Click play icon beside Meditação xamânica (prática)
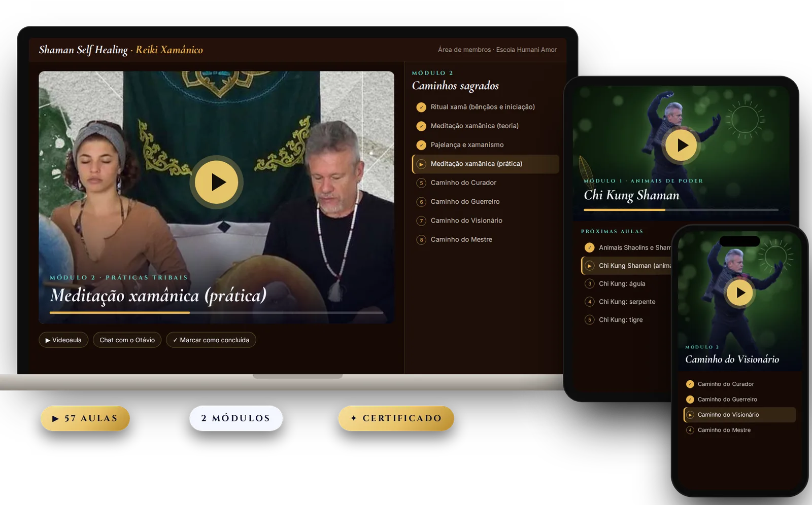 coord(421,164)
